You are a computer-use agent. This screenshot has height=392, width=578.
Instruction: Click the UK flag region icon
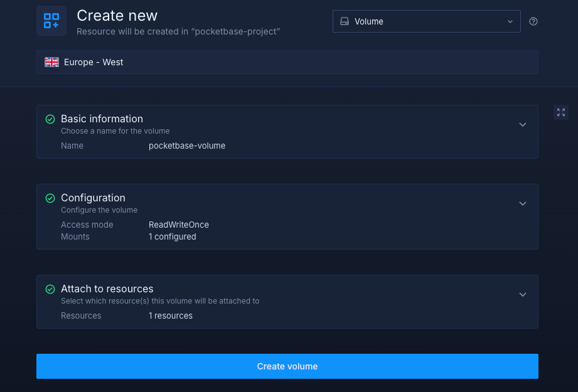pyautogui.click(x=51, y=62)
